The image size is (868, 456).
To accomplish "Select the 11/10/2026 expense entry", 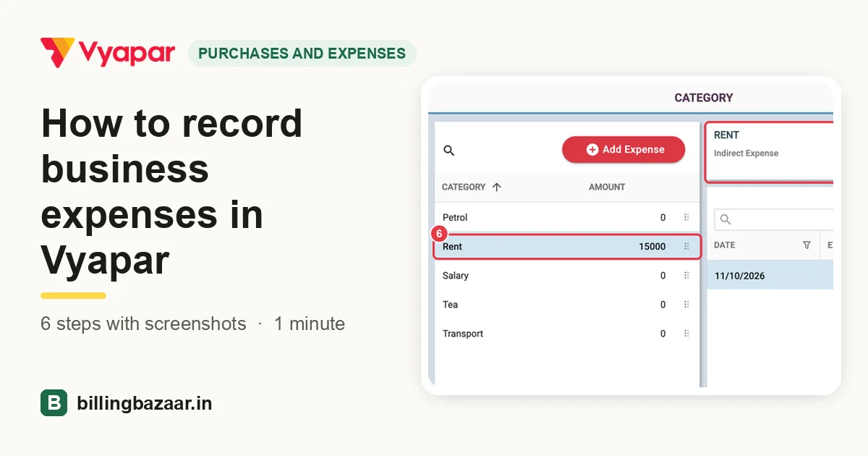I will click(770, 275).
